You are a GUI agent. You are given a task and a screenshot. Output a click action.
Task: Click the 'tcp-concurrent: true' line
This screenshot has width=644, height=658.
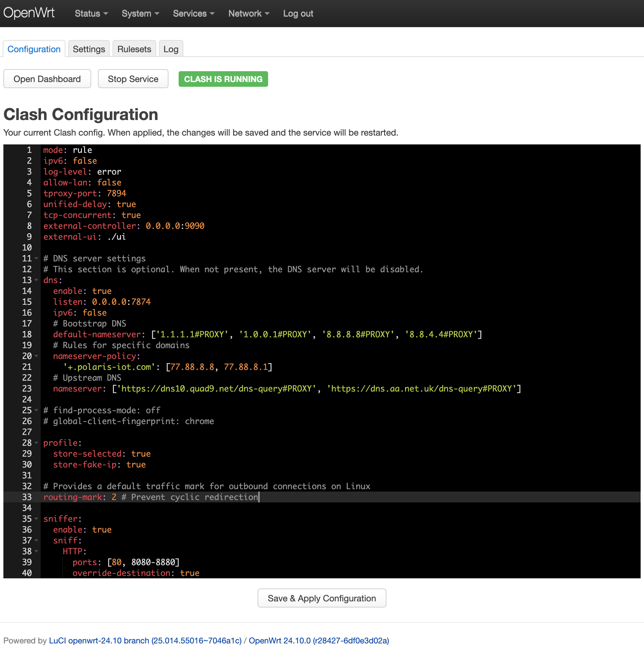click(92, 215)
